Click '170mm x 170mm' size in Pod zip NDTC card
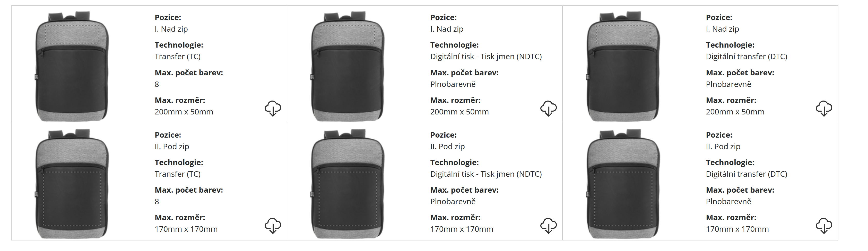Screen dimensions: 868x251 pos(462,229)
